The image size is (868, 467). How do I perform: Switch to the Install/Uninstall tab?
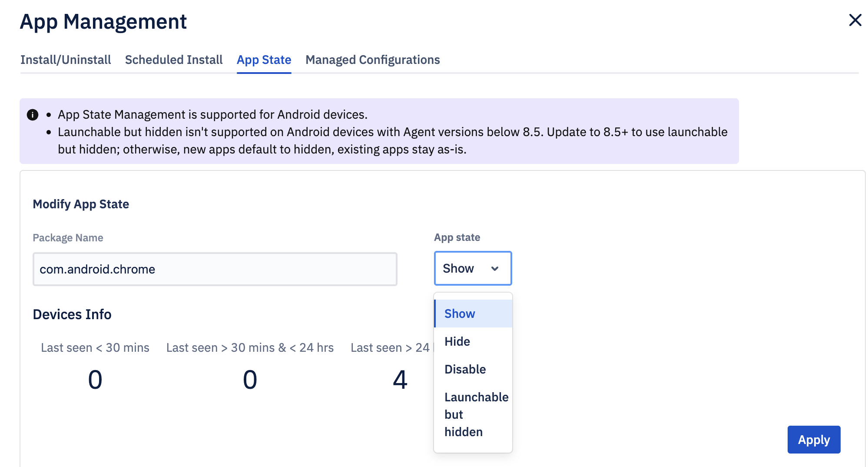click(65, 60)
